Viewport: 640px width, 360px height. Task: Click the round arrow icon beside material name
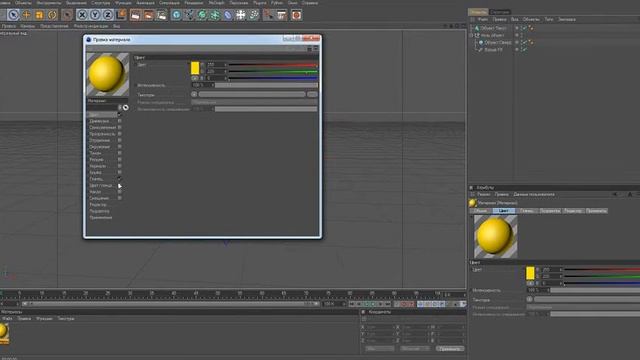[x=125, y=107]
